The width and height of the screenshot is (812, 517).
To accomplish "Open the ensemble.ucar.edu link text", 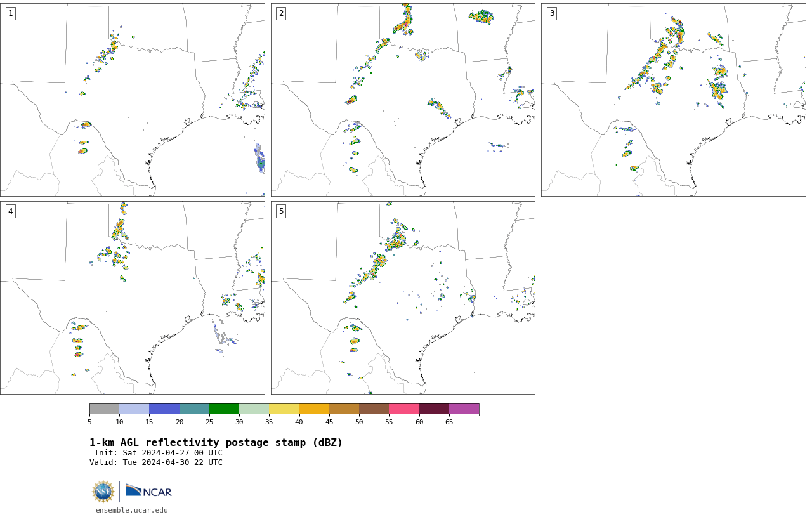I will pos(132,510).
